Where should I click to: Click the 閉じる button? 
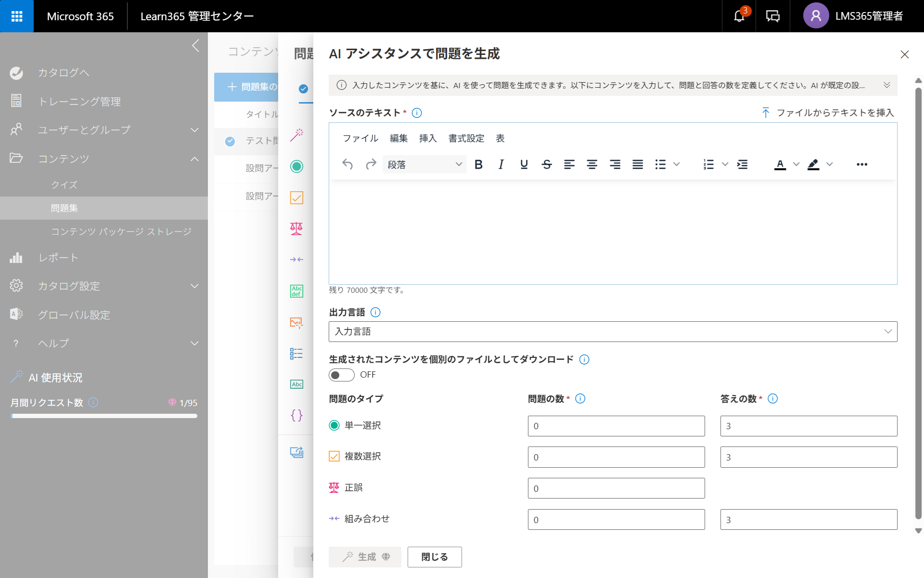coord(435,557)
